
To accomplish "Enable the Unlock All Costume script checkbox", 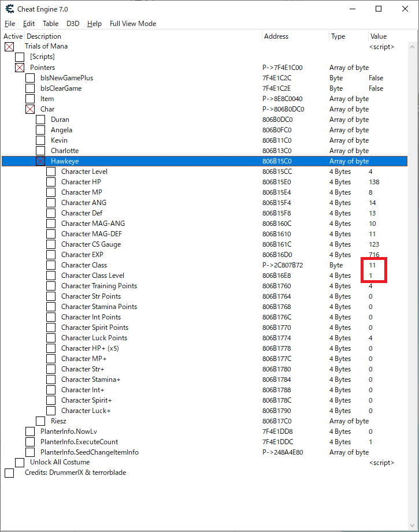I will 20,463.
